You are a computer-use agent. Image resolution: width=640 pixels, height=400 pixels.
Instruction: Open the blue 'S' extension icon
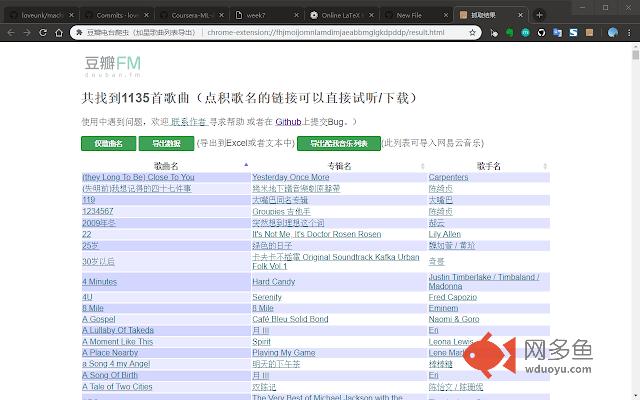click(x=573, y=33)
